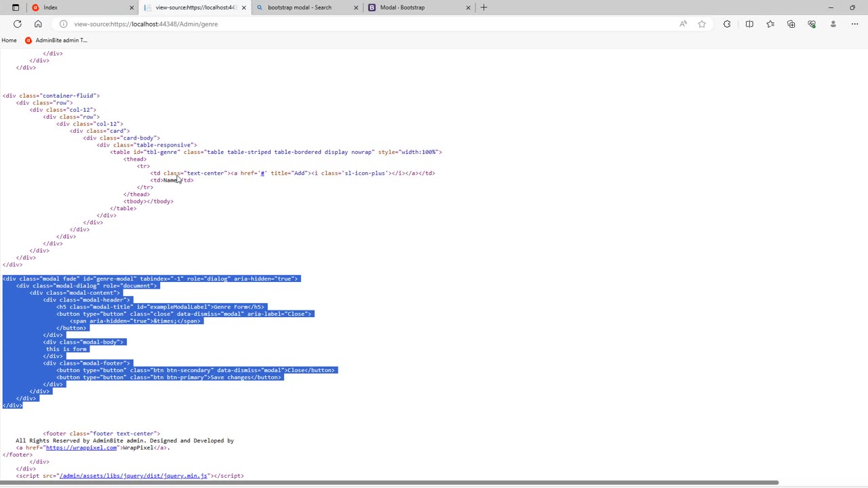Image resolution: width=868 pixels, height=488 pixels.
Task: Click the td text-center Add link line
Action: [292, 174]
